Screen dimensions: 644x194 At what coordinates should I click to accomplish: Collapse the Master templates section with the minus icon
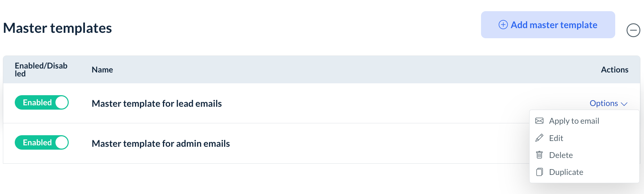coord(633,30)
